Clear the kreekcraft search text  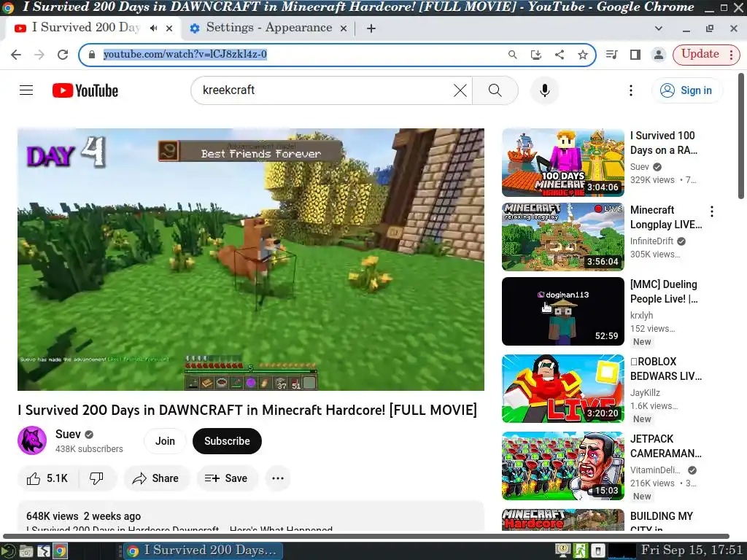click(460, 90)
